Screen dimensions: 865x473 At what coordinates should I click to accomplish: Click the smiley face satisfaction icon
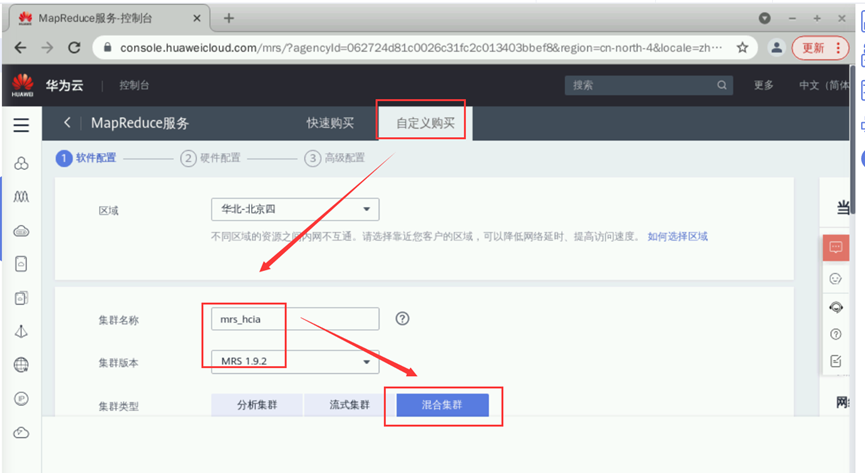[836, 279]
